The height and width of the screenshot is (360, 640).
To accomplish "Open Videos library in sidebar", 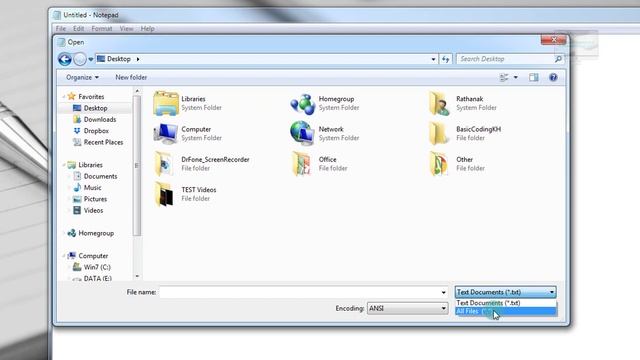I will pyautogui.click(x=88, y=211).
